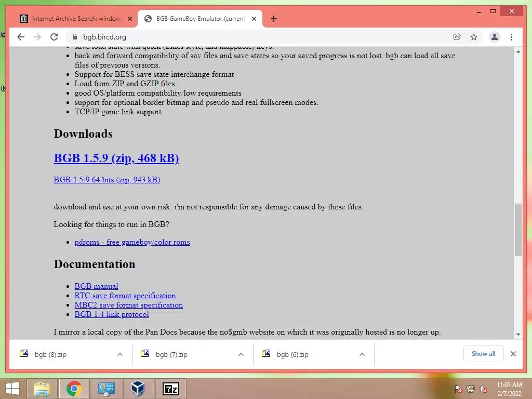Screen dimensions: 532x399
Task: Expand options for bgb (6).zip download
Action: [362, 354]
